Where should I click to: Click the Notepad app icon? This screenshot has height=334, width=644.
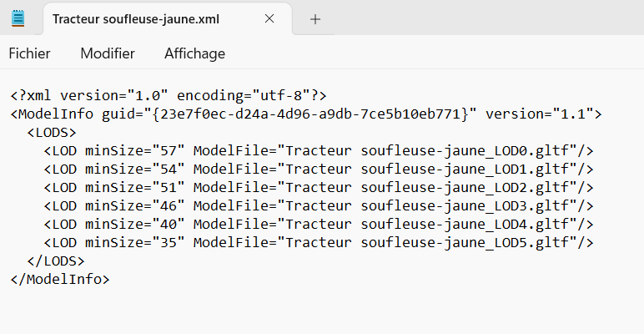(18, 18)
